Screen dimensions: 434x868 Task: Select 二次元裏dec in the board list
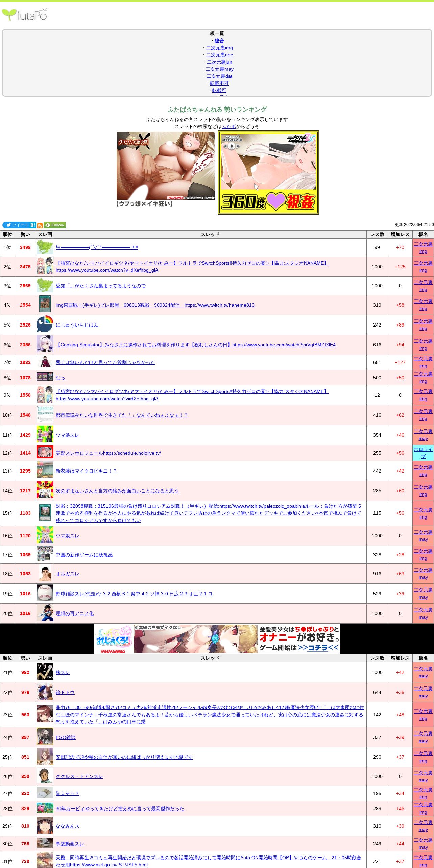219,55
